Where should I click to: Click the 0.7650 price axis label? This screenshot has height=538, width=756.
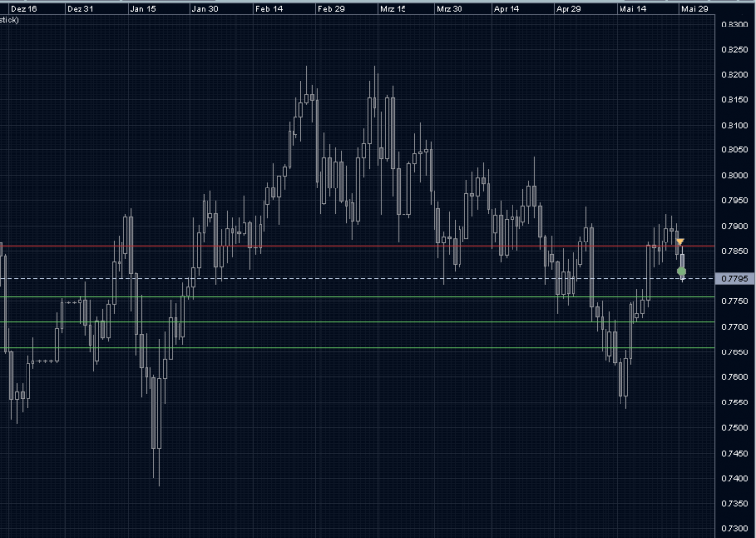click(734, 351)
